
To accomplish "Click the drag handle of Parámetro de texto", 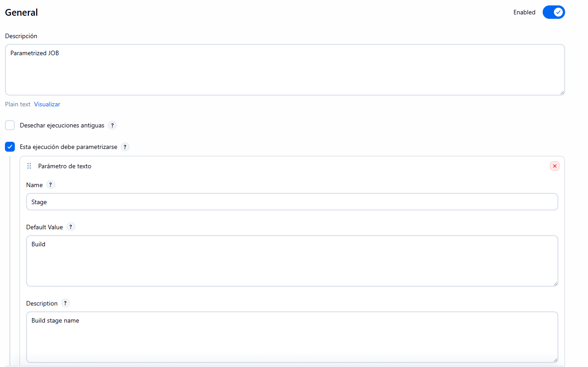I will [x=29, y=166].
